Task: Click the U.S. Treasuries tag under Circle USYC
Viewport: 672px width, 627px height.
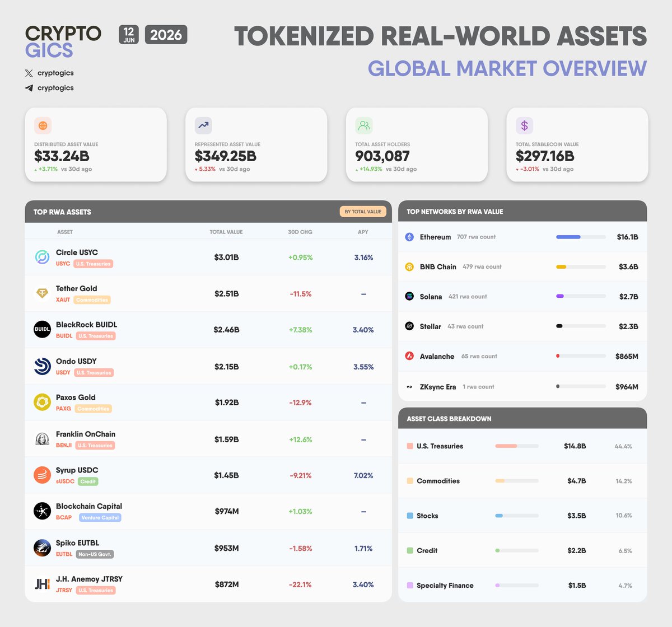Action: (x=94, y=264)
